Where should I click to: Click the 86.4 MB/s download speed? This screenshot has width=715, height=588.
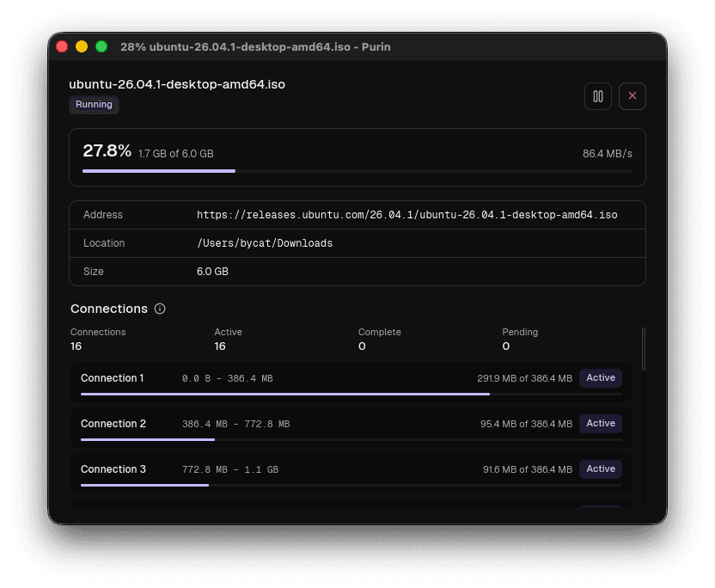coord(608,154)
